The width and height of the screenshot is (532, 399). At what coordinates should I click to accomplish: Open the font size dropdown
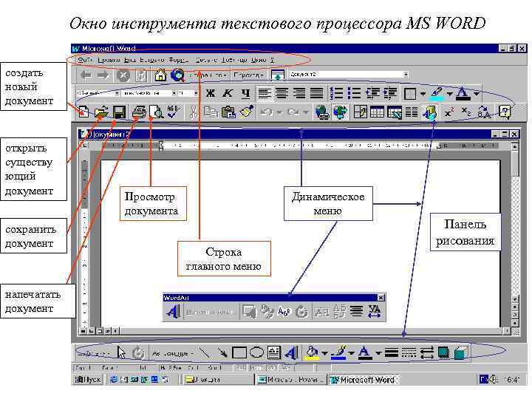pyautogui.click(x=196, y=93)
